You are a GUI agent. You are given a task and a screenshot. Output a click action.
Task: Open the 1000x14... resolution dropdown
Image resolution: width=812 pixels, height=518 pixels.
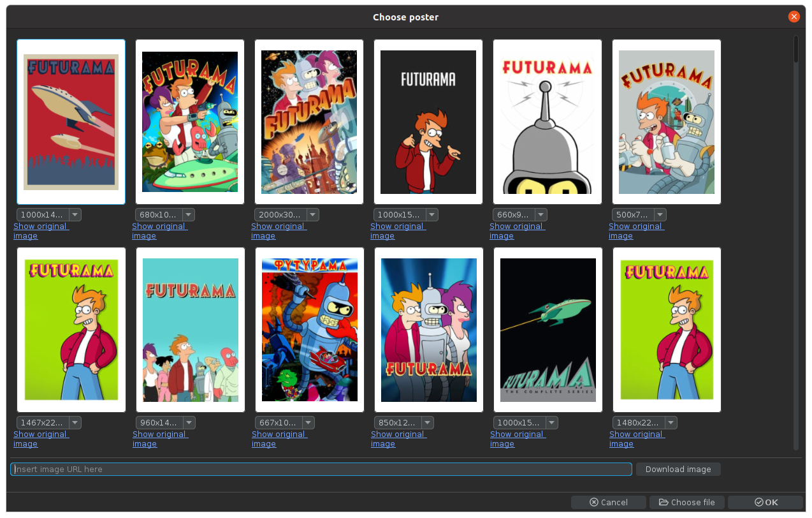pyautogui.click(x=75, y=215)
